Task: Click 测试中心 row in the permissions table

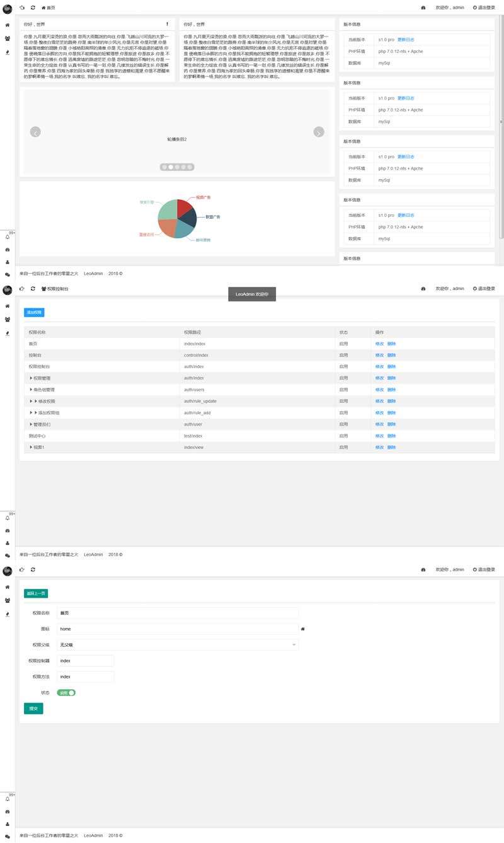Action: (x=37, y=436)
